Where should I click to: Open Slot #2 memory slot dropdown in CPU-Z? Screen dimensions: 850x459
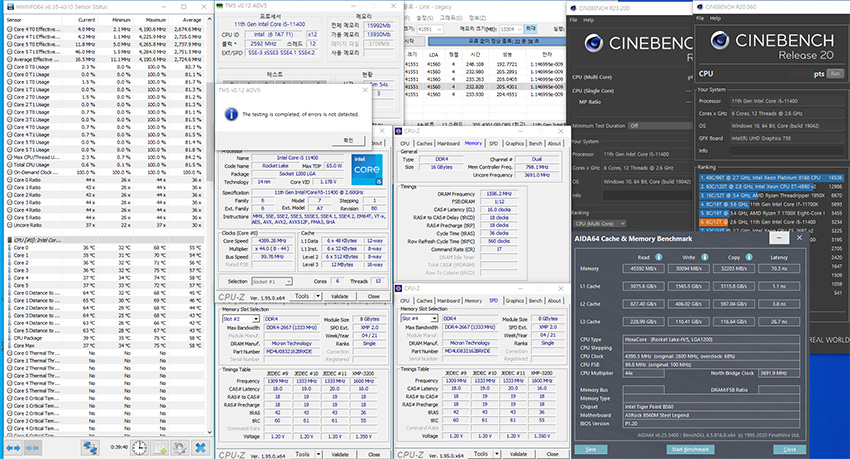point(255,319)
